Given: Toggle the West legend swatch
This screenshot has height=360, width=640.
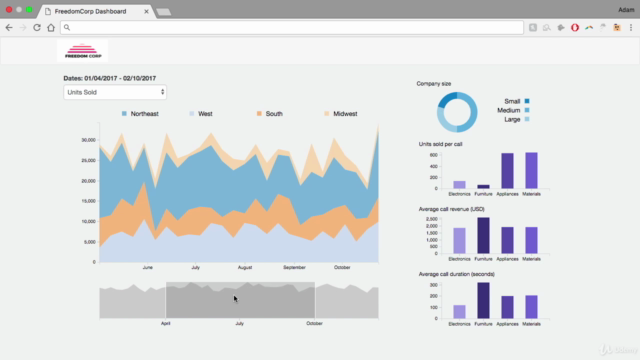Looking at the screenshot, I should coord(192,113).
